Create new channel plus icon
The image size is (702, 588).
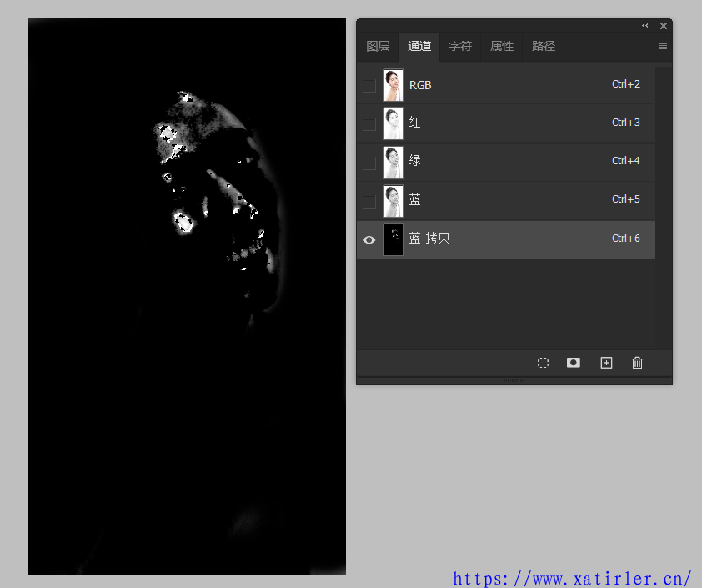pyautogui.click(x=606, y=363)
